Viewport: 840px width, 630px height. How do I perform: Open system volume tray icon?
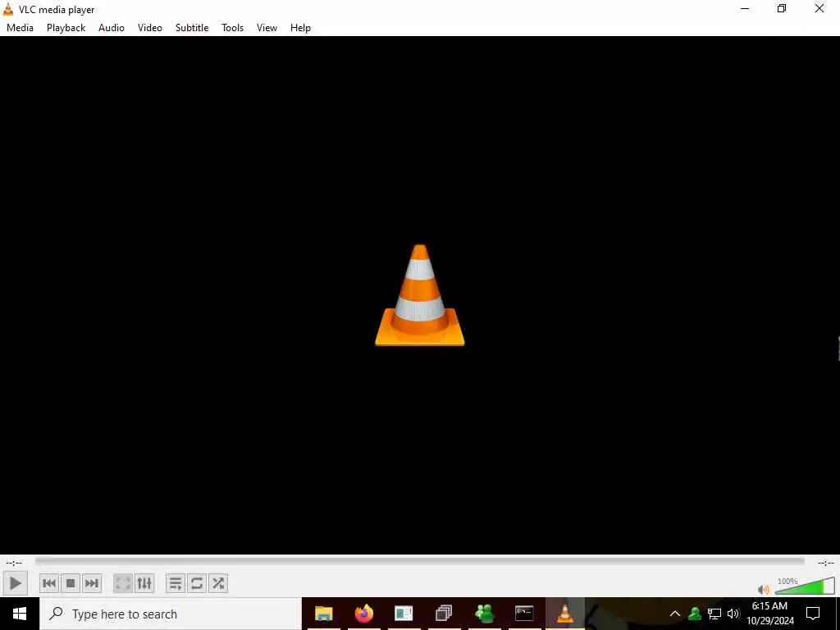(733, 614)
